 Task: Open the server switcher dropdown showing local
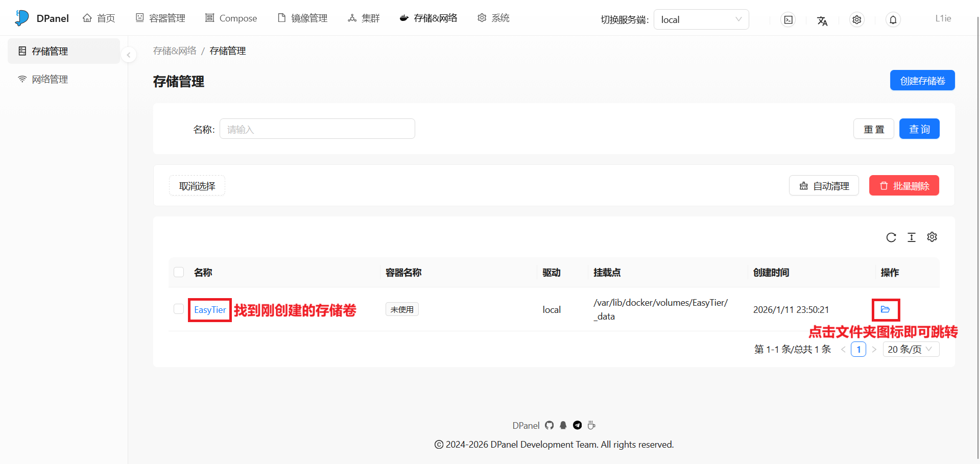701,19
